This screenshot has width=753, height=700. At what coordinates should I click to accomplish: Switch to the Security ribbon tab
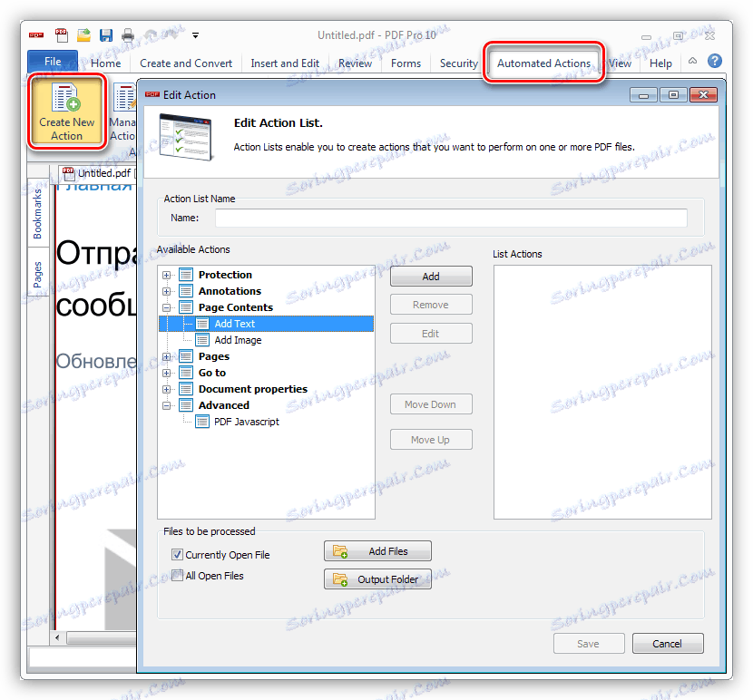pos(459,63)
